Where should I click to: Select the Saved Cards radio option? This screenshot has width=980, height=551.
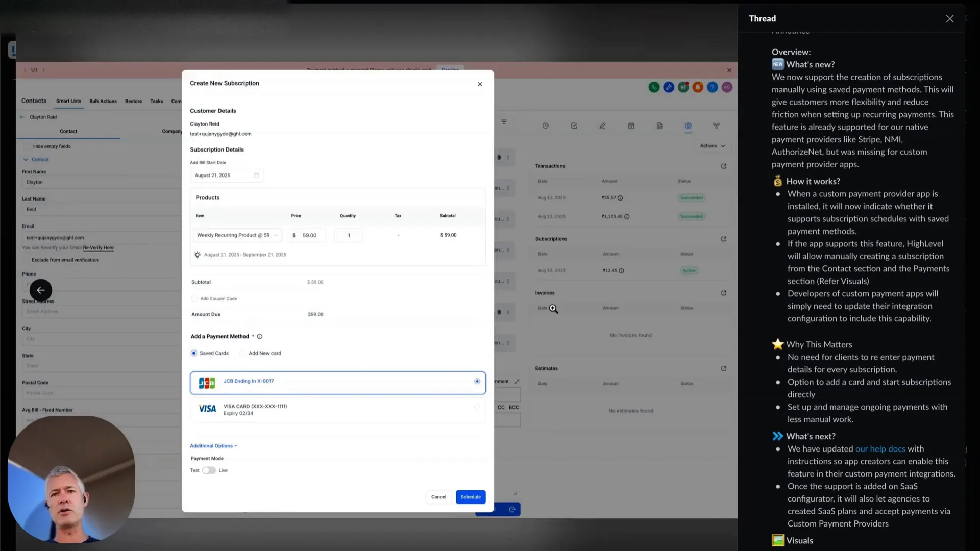click(194, 353)
